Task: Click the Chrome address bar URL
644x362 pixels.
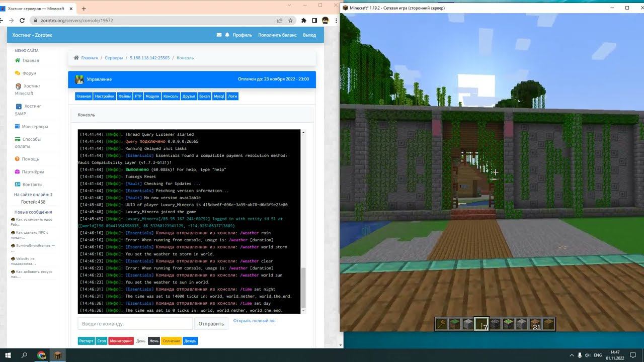Action: point(76,21)
